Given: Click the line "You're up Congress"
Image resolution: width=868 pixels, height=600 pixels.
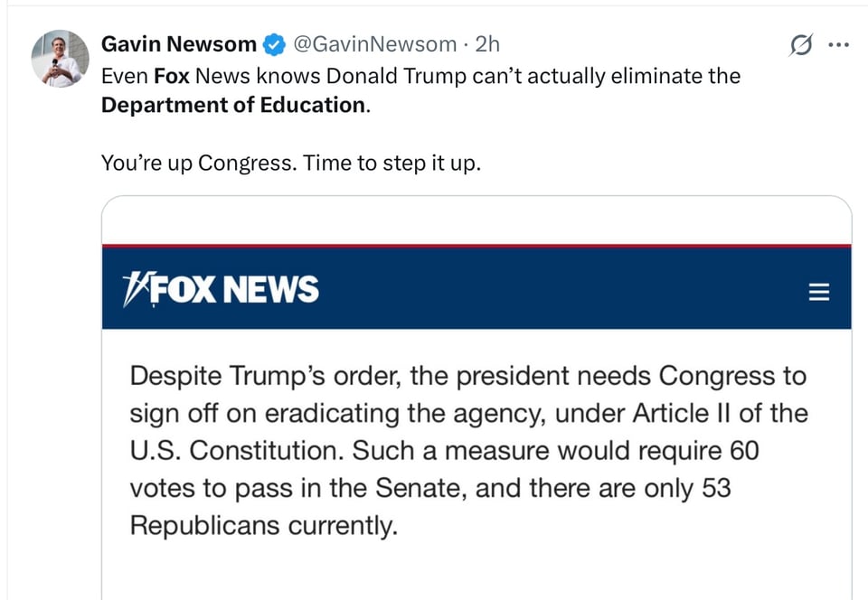Looking at the screenshot, I should pos(289,164).
